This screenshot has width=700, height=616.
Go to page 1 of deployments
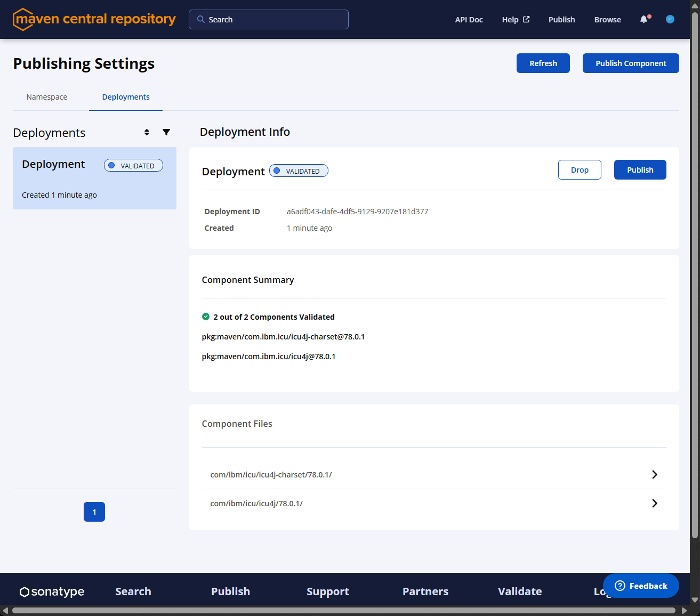94,512
